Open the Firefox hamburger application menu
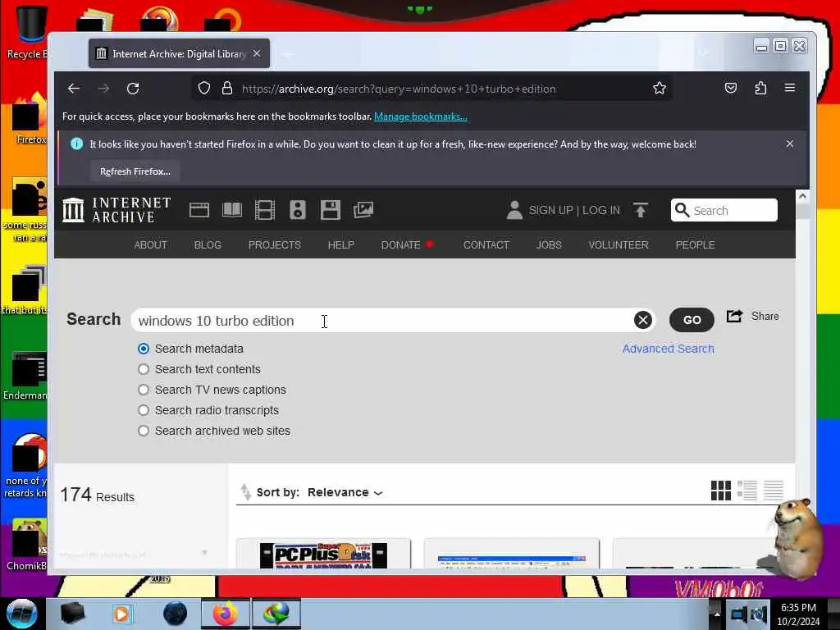 tap(790, 87)
